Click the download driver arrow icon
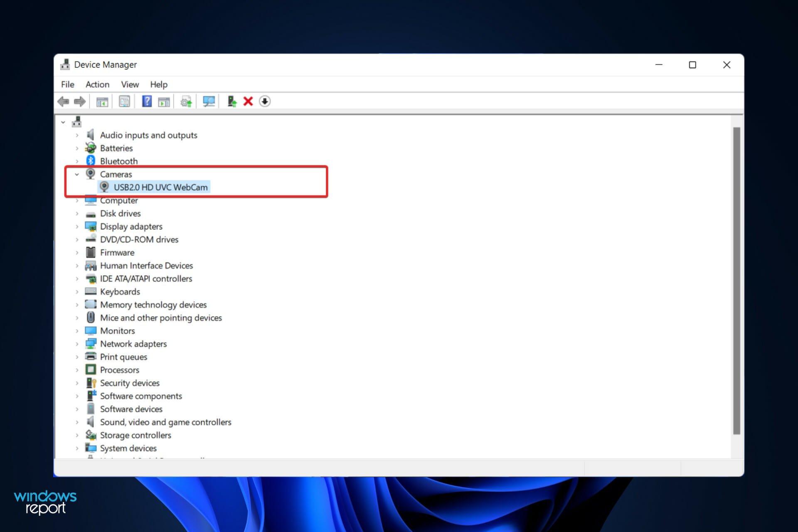 (x=265, y=101)
